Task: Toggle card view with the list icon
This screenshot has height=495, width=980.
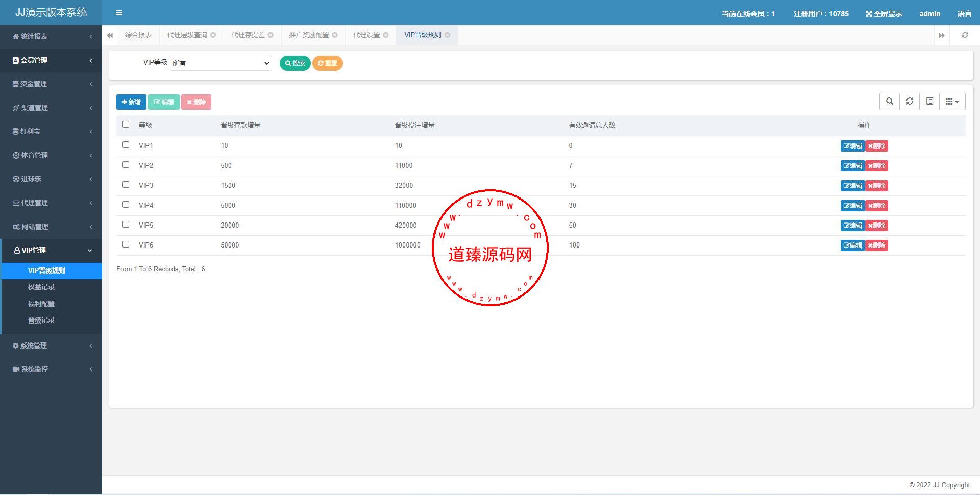Action: pyautogui.click(x=929, y=102)
